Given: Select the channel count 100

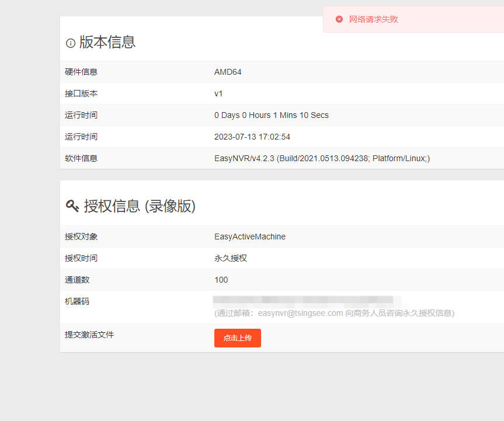Looking at the screenshot, I should 221,280.
